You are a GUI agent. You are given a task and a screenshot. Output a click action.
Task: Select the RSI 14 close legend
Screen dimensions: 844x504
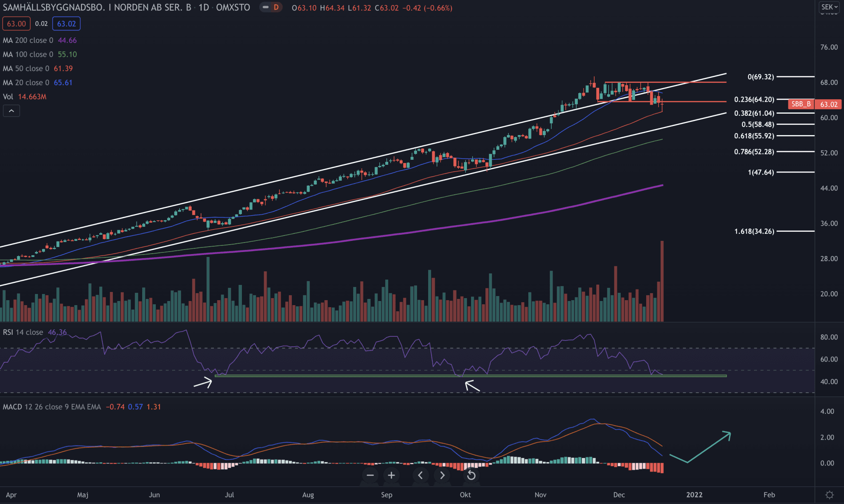point(23,332)
